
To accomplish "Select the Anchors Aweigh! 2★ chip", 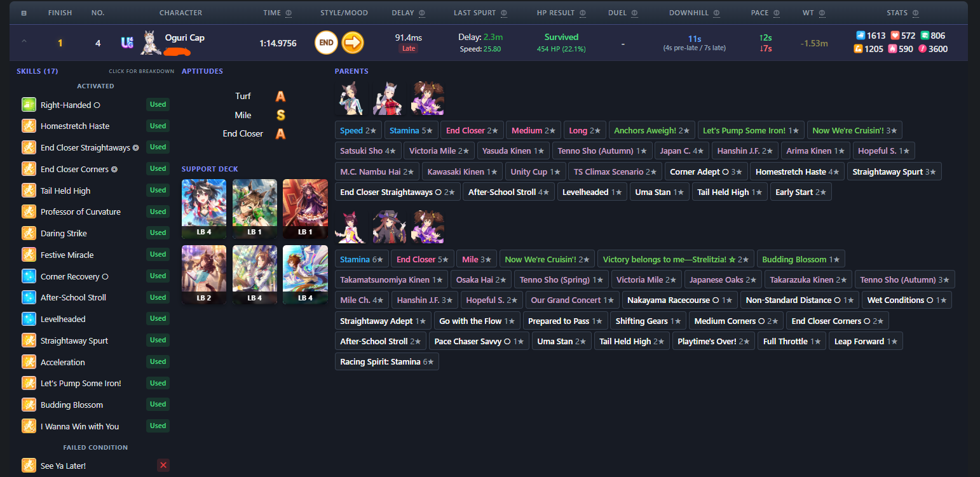I will (x=651, y=130).
